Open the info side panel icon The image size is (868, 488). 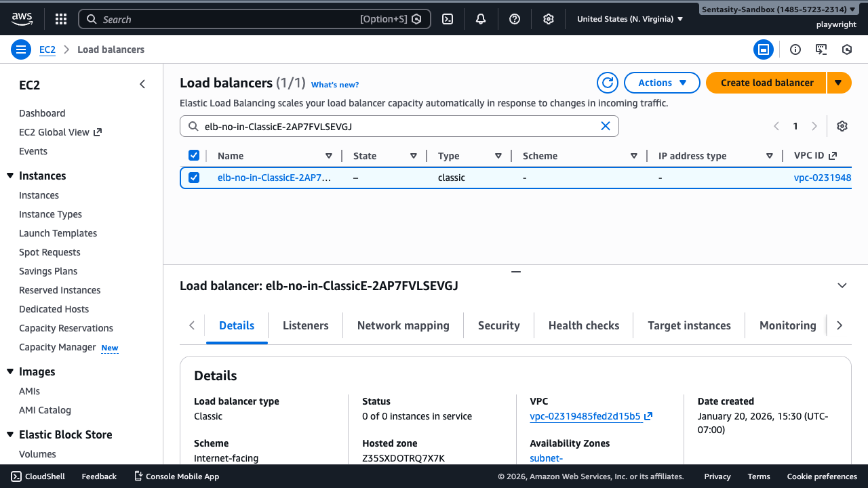795,49
